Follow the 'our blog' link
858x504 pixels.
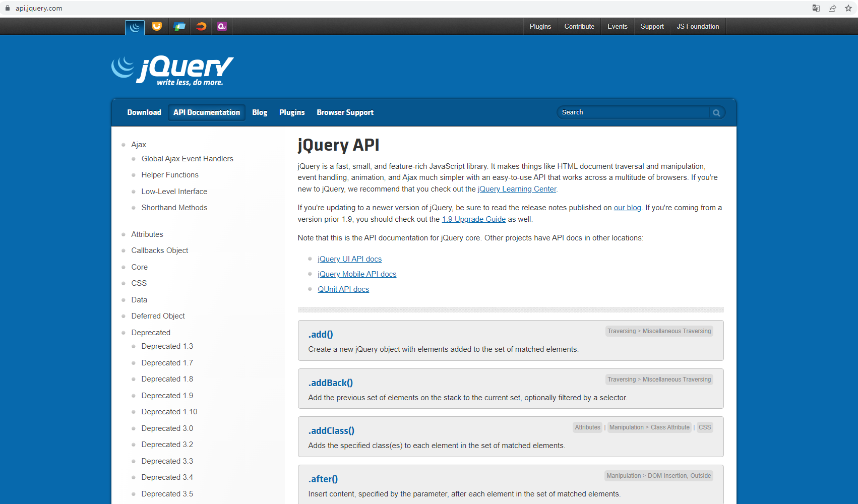pyautogui.click(x=627, y=208)
